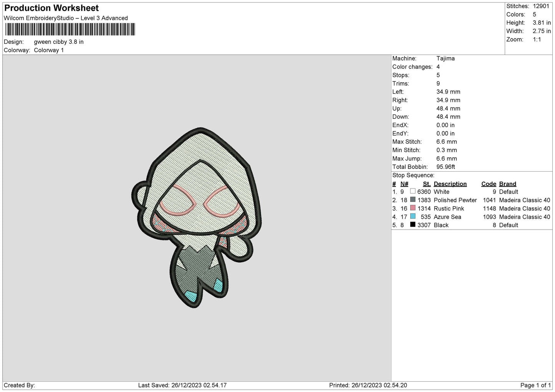555x392 pixels.
Task: Select the "EndX:" label
Action: coord(400,125)
